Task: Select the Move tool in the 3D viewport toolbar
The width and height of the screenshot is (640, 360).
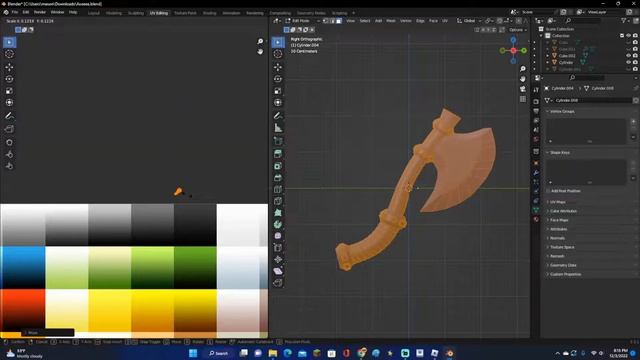Action: 278,67
